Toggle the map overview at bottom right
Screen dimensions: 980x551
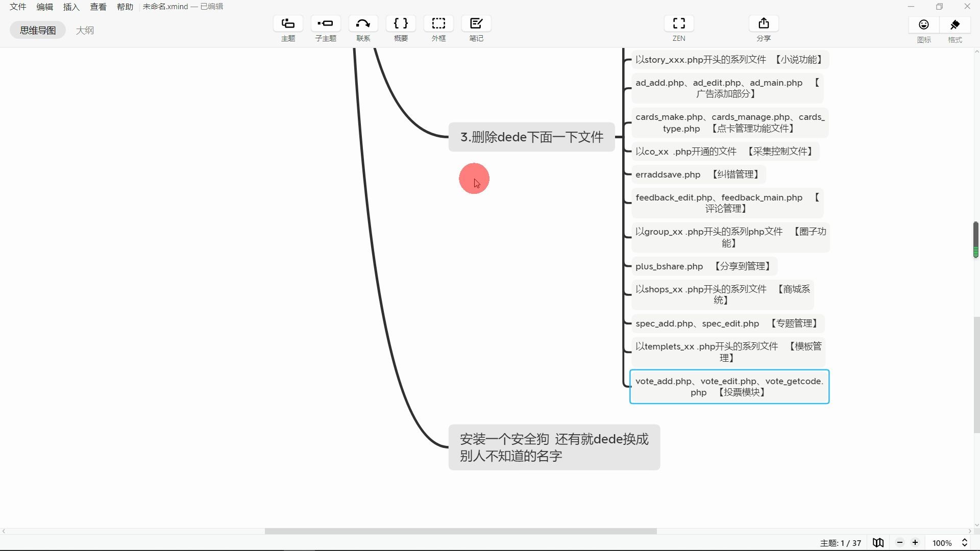[x=878, y=542]
